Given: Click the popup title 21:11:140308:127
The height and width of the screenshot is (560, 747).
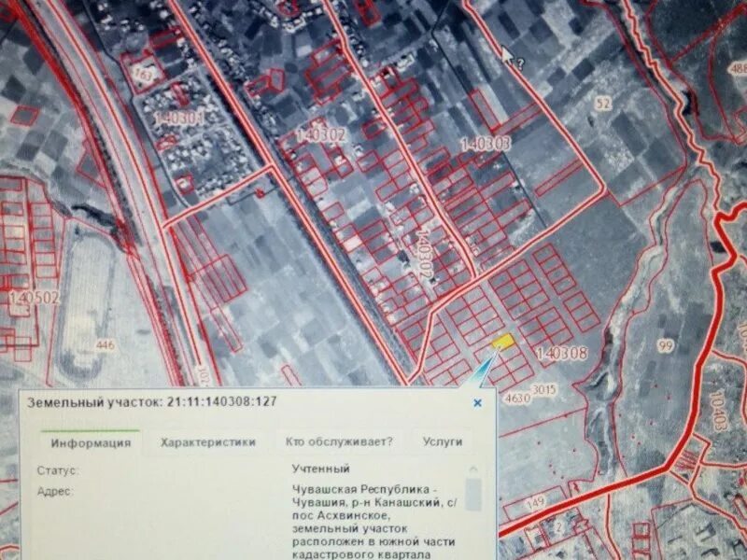Looking at the screenshot, I should tap(221, 401).
